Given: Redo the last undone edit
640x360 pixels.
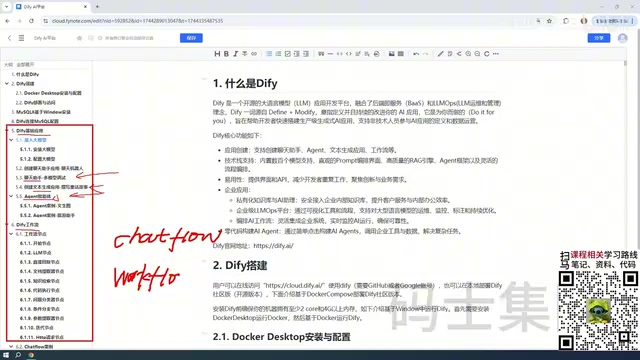Looking at the screenshot, I should (x=425, y=54).
